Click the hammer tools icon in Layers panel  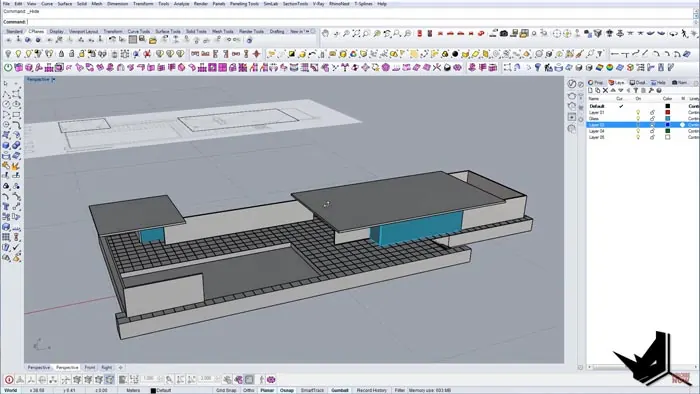click(651, 91)
